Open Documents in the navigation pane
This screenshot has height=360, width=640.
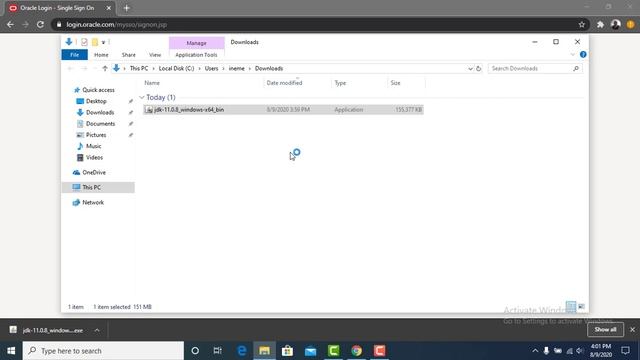(100, 124)
